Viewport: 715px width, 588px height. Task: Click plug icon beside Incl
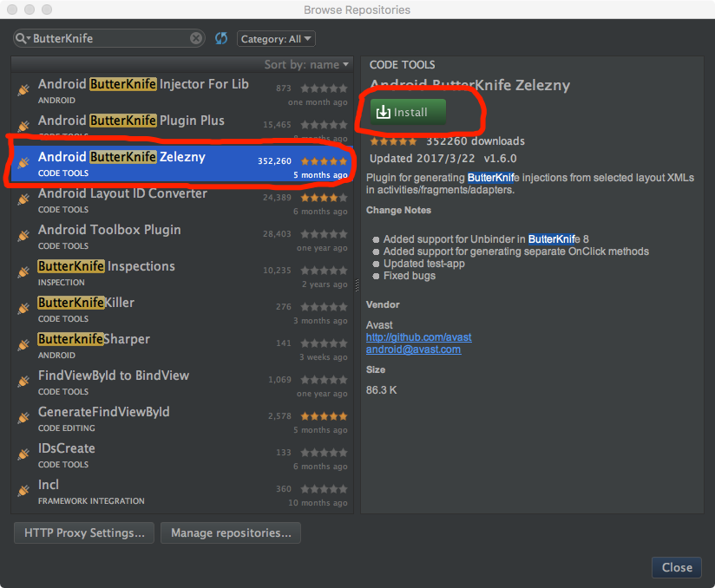pos(23,491)
